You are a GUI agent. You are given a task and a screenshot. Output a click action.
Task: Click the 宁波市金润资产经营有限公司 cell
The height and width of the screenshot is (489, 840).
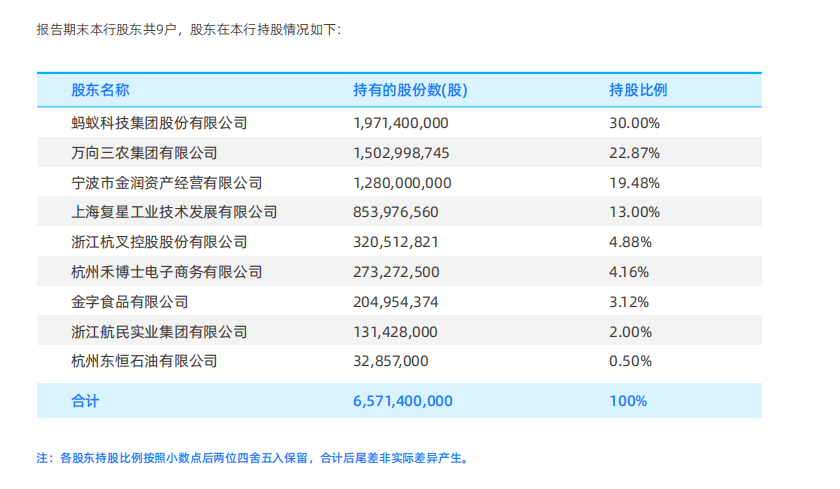166,183
